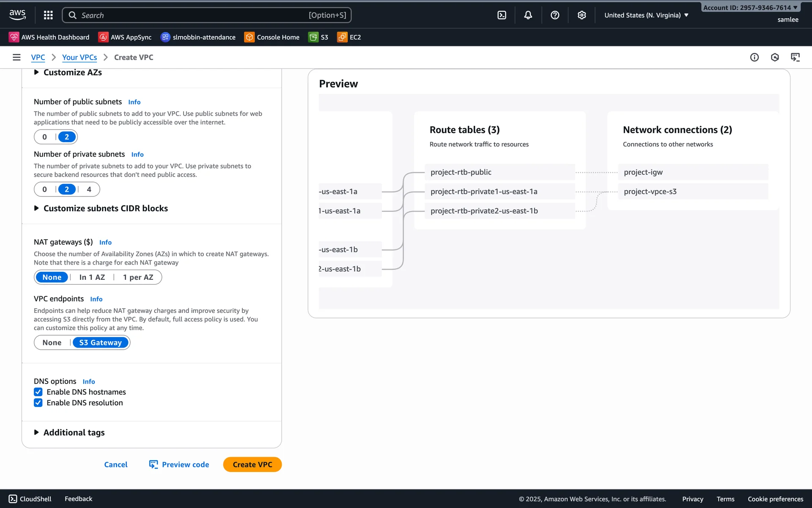Click the help question mark icon

coord(555,15)
